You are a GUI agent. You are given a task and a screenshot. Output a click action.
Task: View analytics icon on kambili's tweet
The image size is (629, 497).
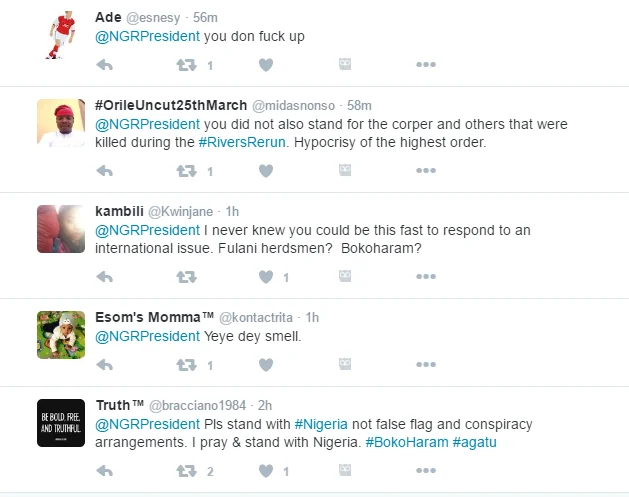click(x=345, y=277)
